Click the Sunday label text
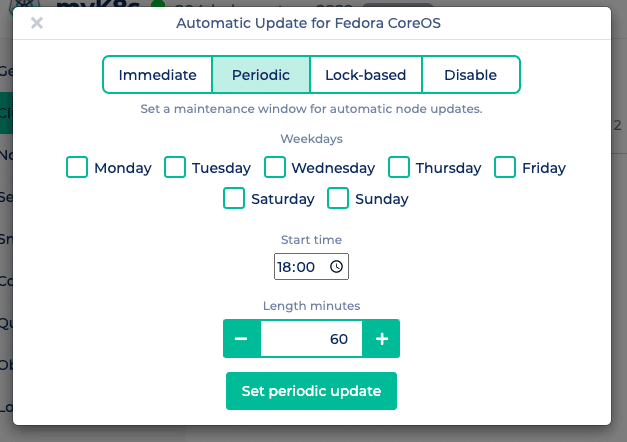Viewport: 627px width, 442px height. 382,199
